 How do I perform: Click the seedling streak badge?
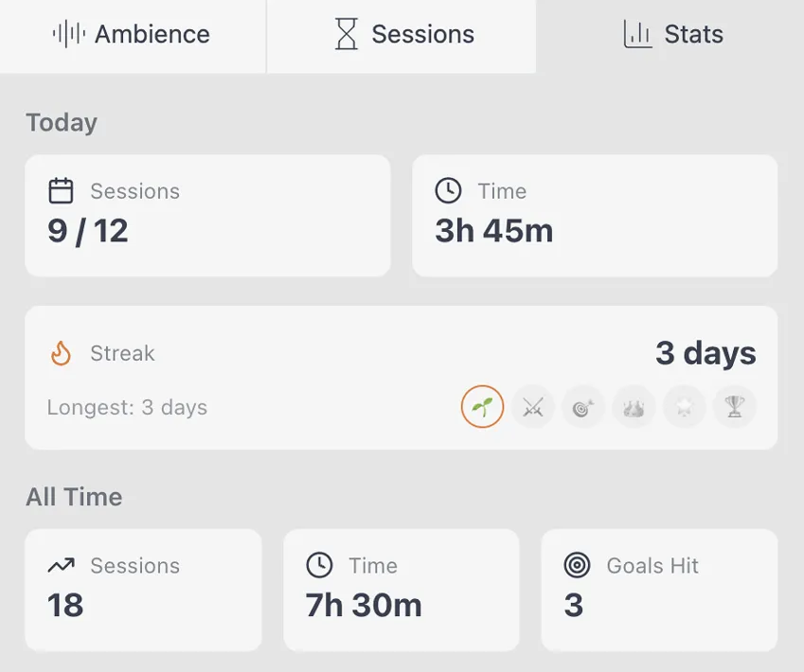point(482,406)
